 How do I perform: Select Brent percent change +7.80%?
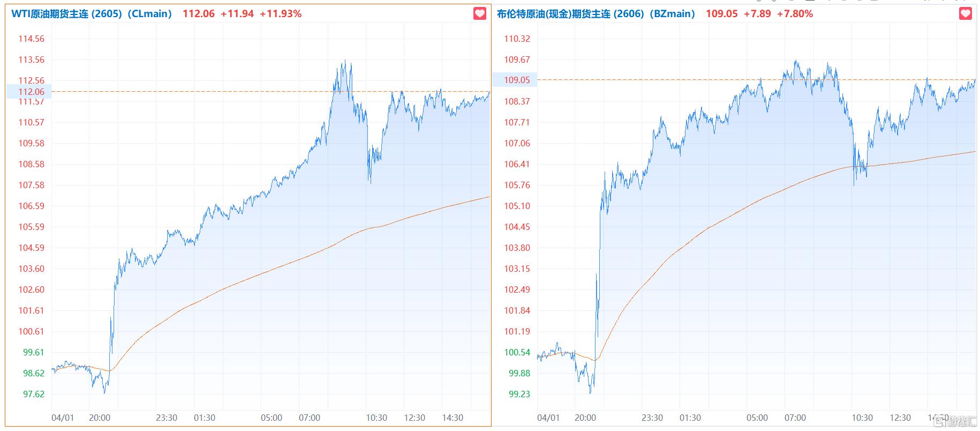[x=795, y=14]
